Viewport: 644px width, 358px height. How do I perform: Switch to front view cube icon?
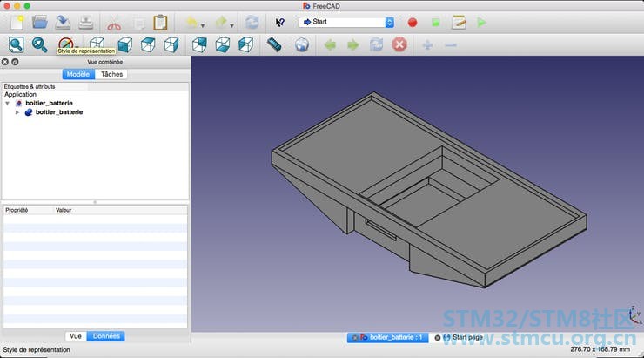tap(124, 44)
